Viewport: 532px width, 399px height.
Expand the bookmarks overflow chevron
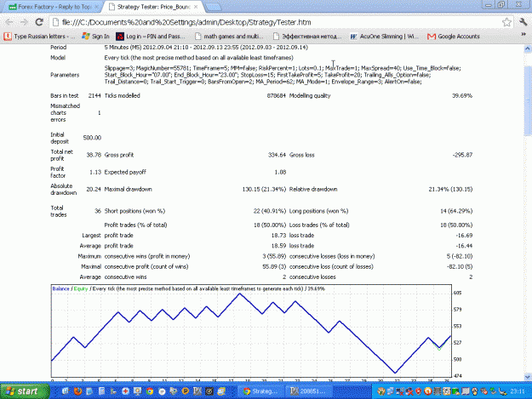(x=523, y=35)
